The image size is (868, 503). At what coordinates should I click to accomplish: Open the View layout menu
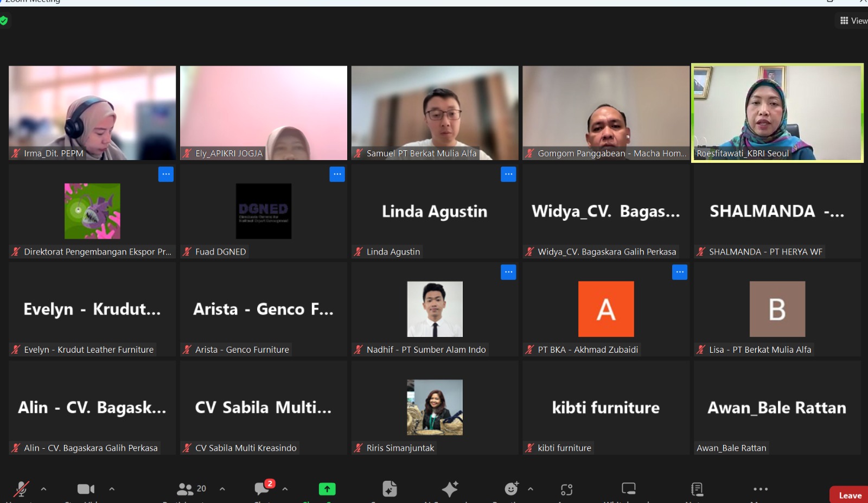(853, 21)
